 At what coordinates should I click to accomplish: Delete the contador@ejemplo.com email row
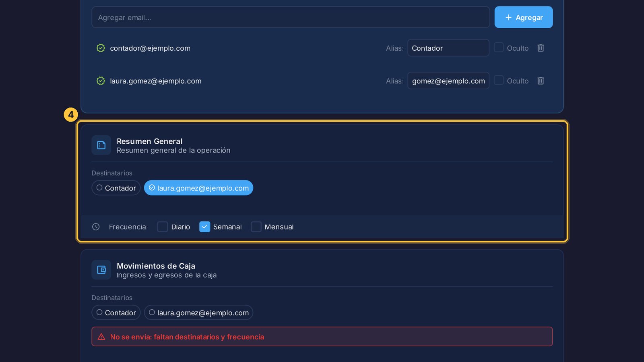coord(541,48)
